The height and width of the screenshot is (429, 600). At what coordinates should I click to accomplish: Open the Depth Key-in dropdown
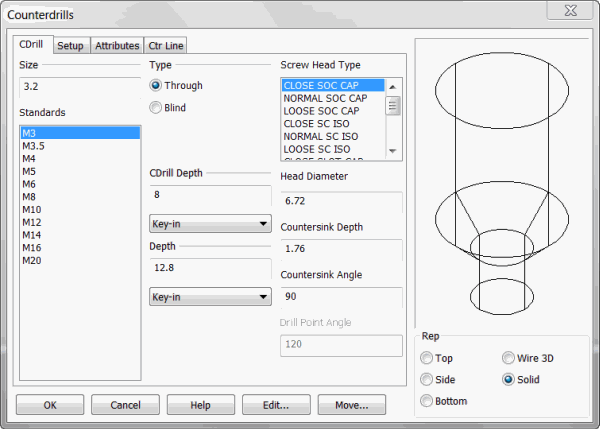click(x=210, y=297)
